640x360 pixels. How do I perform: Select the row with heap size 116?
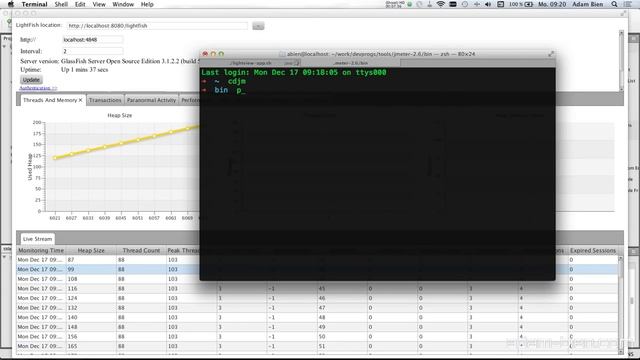317,289
